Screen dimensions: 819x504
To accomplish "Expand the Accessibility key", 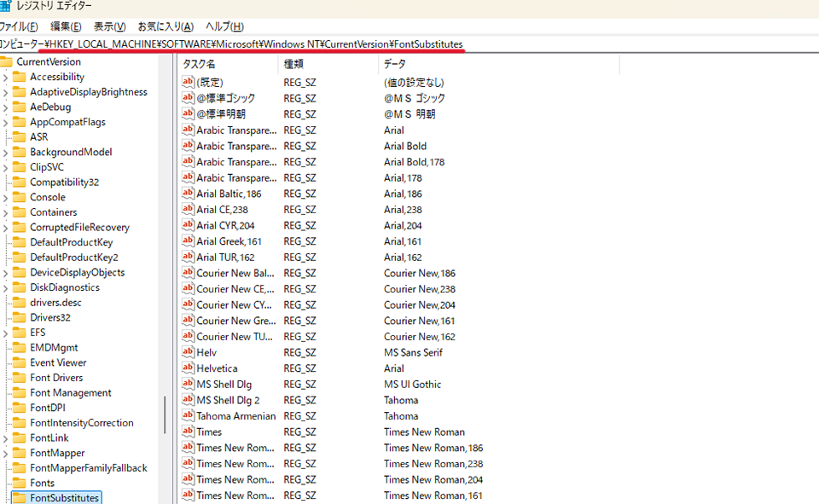I will pyautogui.click(x=5, y=78).
